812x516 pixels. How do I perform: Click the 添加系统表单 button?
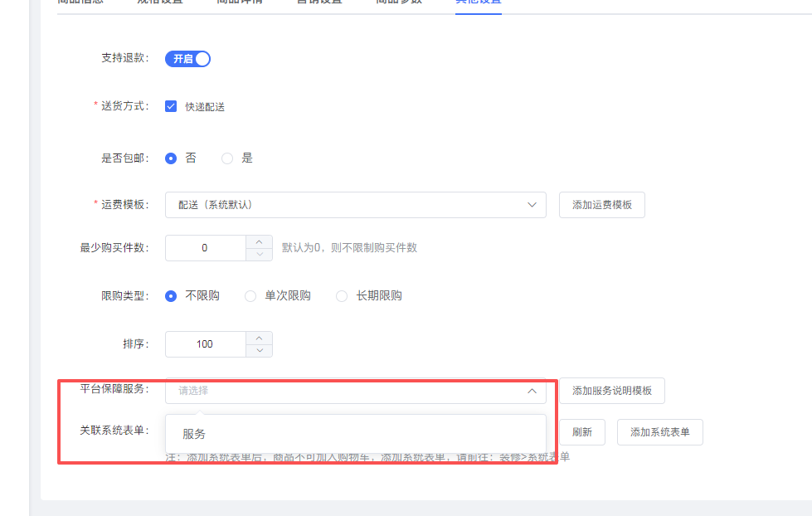click(659, 432)
